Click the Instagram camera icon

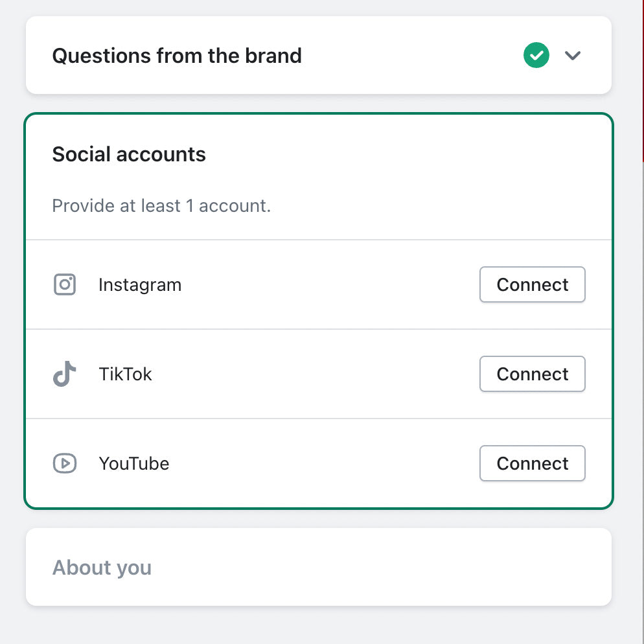pyautogui.click(x=65, y=284)
